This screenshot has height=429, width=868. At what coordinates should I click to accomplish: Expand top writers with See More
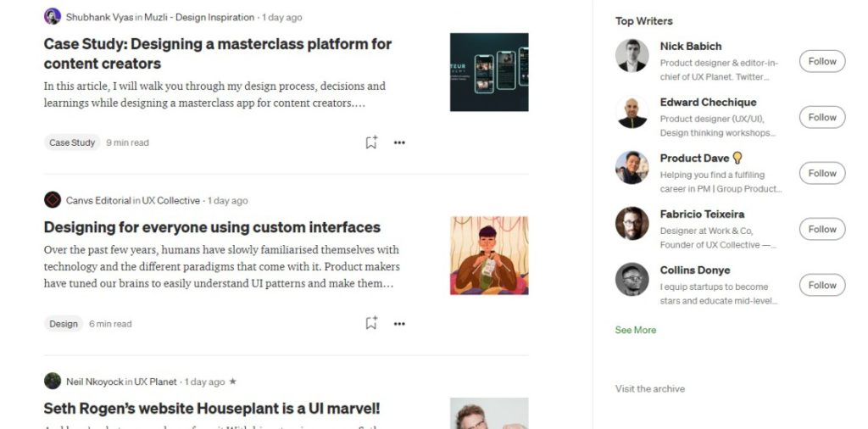point(636,330)
